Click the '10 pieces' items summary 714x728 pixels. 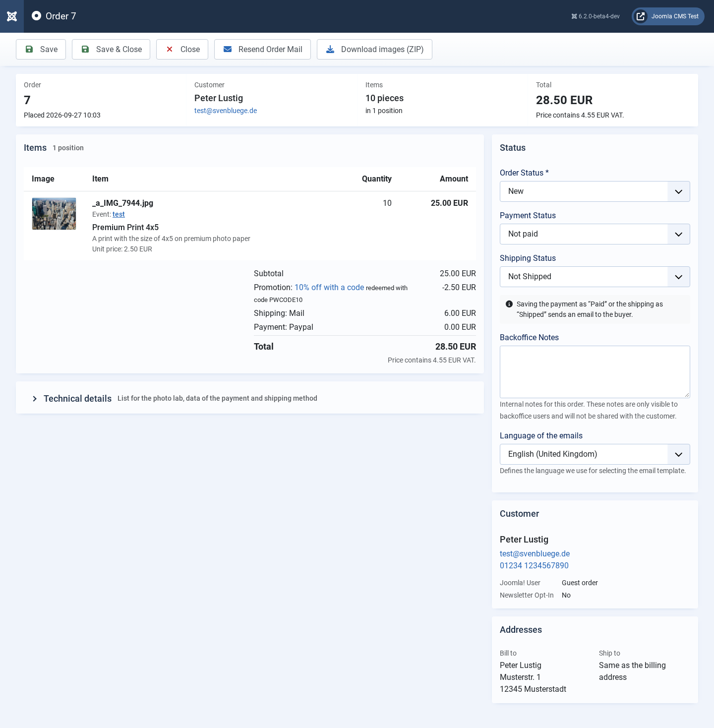(384, 98)
